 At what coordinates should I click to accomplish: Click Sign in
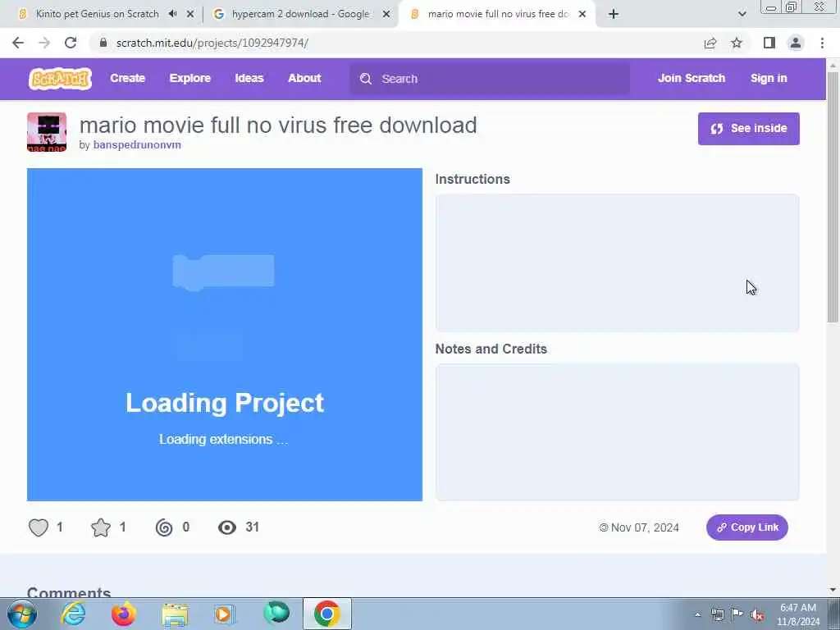point(768,78)
